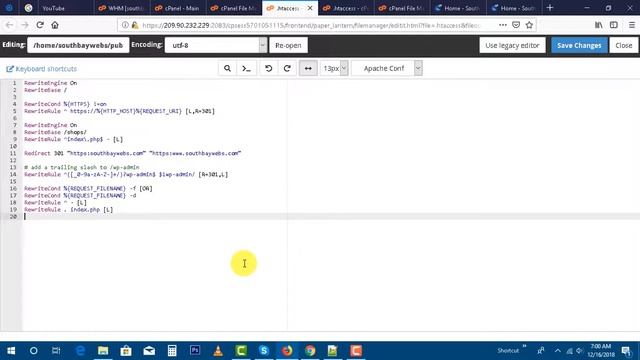Click line 8 RewriteBase /shops/ text
Image resolution: width=640 pixels, height=360 pixels.
tap(55, 132)
